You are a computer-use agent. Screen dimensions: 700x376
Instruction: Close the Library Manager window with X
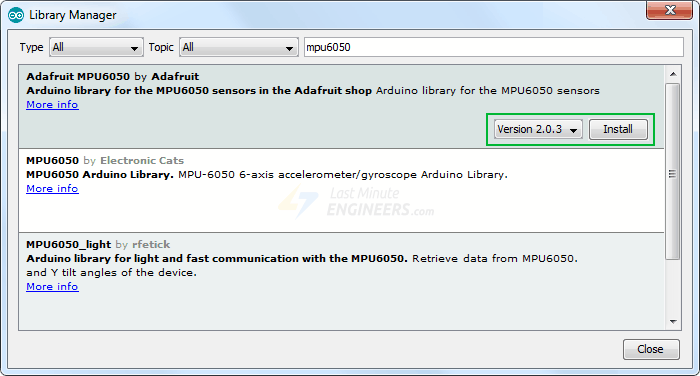[x=669, y=10]
